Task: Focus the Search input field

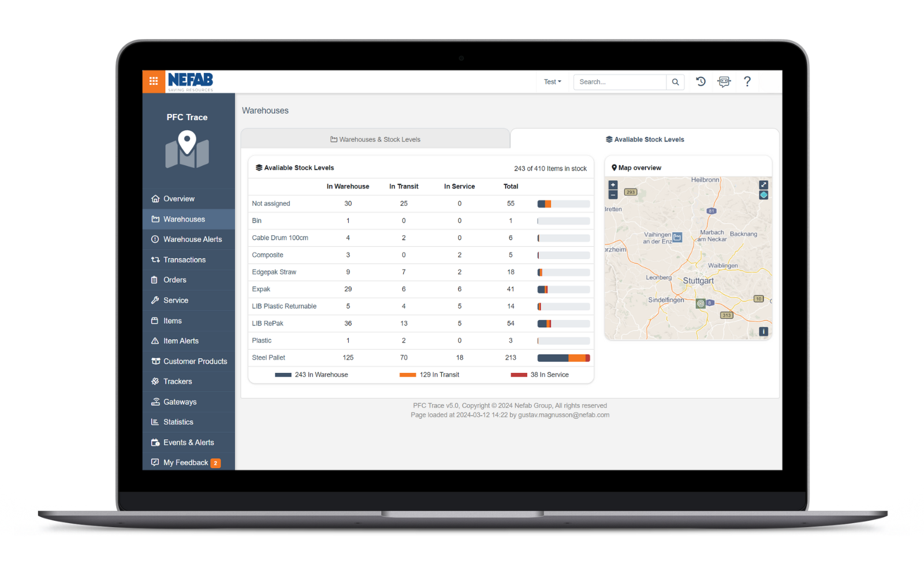Action: tap(620, 82)
